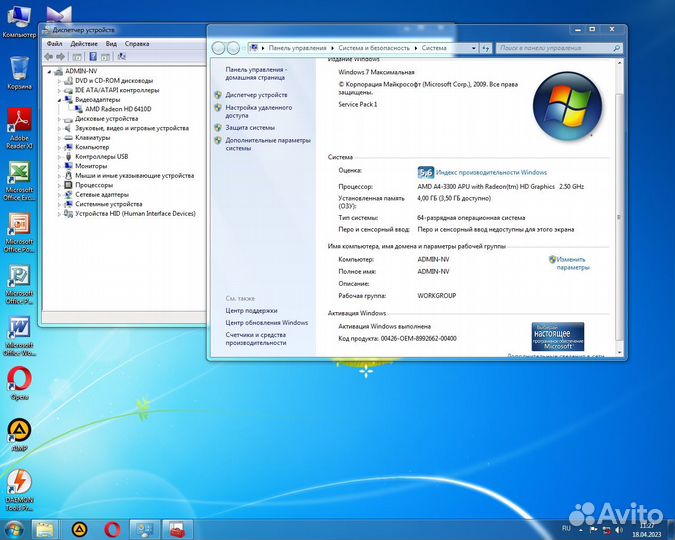Click Opera icon in taskbar
Screen dimensions: 675x540
112,530
